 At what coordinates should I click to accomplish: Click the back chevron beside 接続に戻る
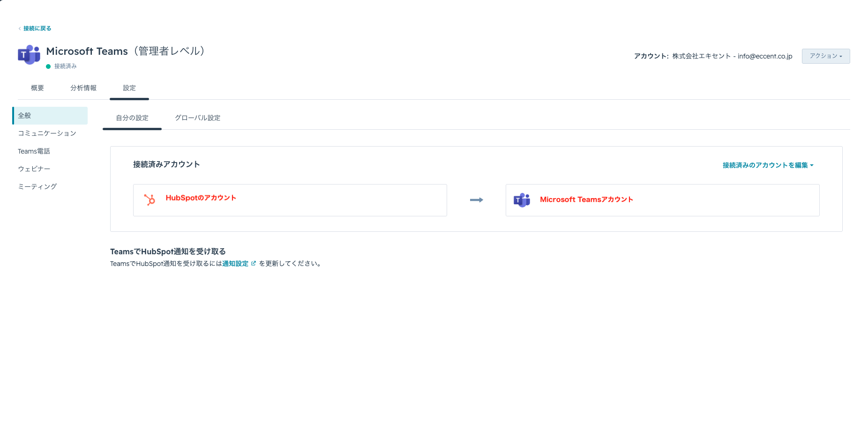20,29
